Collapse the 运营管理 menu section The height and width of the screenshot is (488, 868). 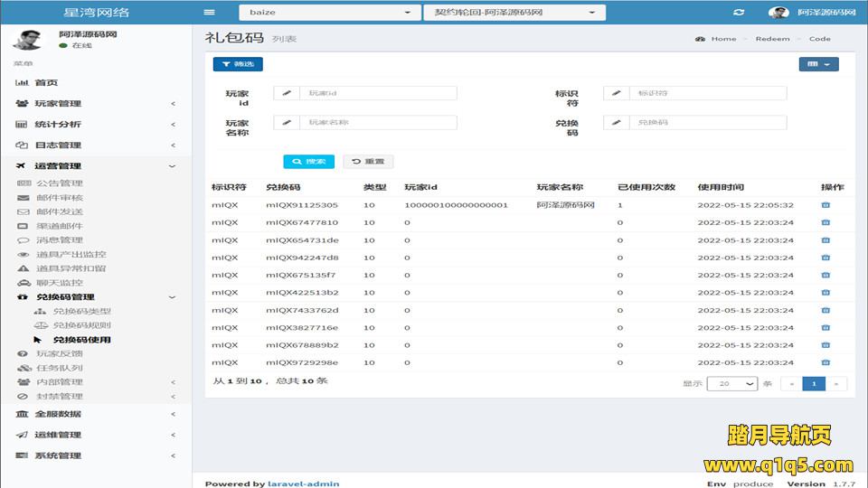click(95, 166)
